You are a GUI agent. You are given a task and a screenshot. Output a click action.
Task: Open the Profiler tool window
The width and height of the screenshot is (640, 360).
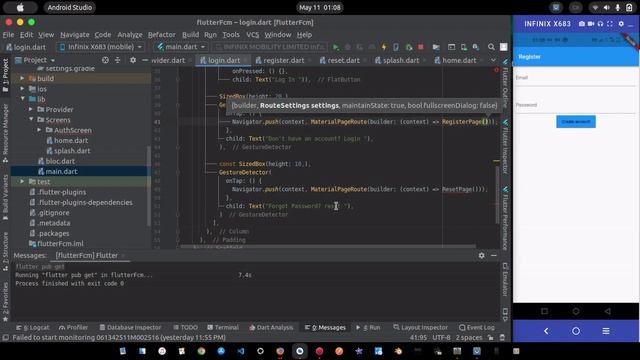(73, 327)
